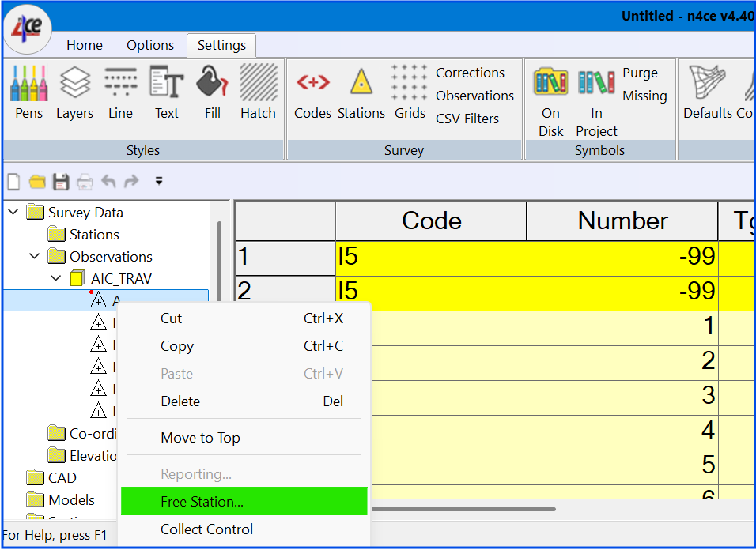Select row 1 header in table

pyautogui.click(x=285, y=258)
